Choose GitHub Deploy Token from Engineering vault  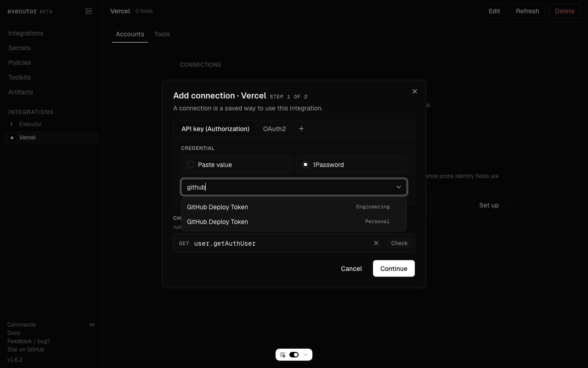coord(294,207)
